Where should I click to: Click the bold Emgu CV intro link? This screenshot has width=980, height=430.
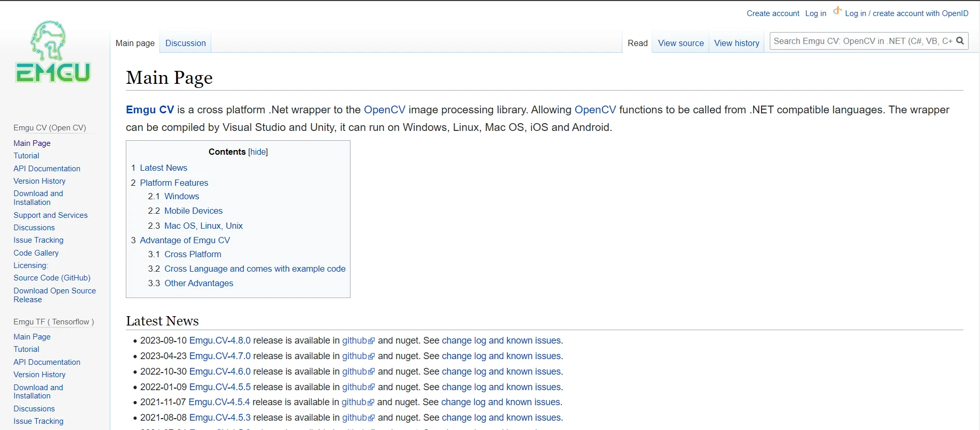tap(150, 110)
